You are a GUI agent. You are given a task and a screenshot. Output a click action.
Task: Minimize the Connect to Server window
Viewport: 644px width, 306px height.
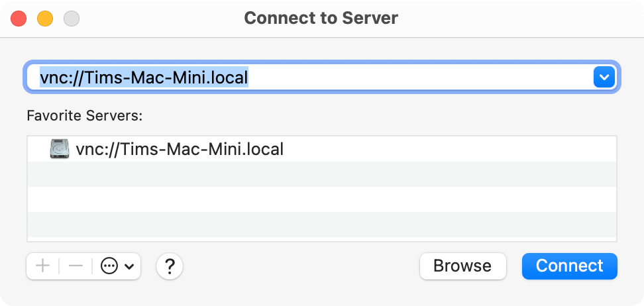45,19
